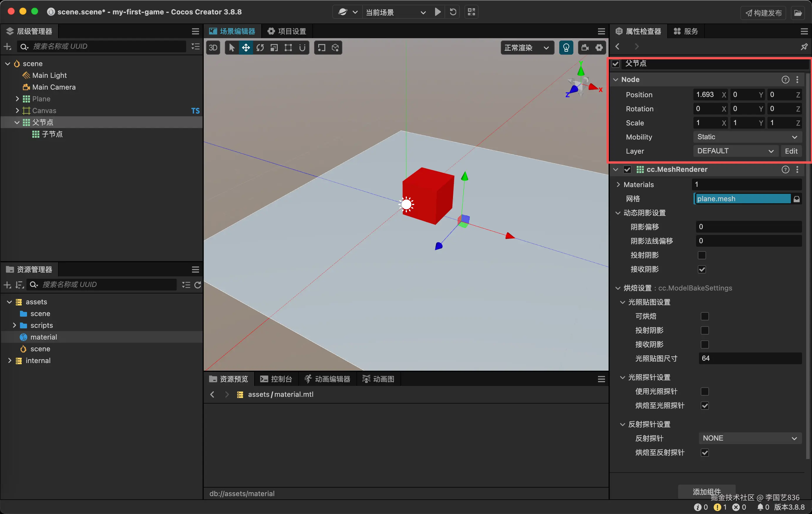Expand the Plane node in hierarchy
Viewport: 812px width, 514px height.
click(x=17, y=99)
